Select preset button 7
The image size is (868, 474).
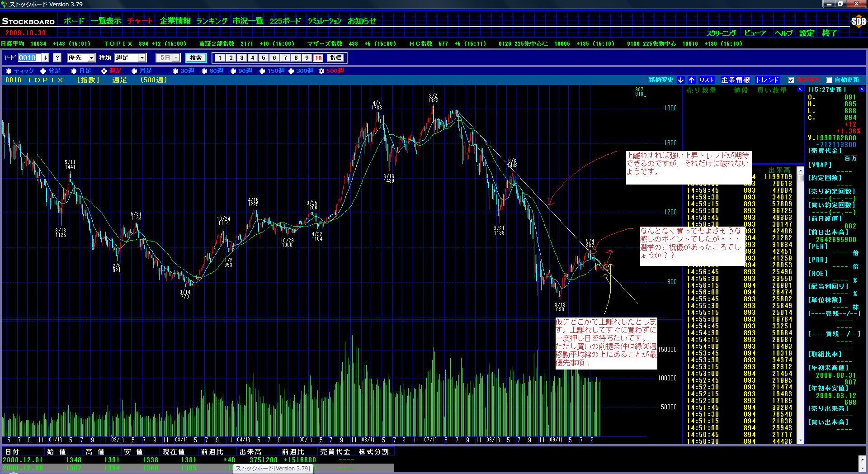click(285, 57)
